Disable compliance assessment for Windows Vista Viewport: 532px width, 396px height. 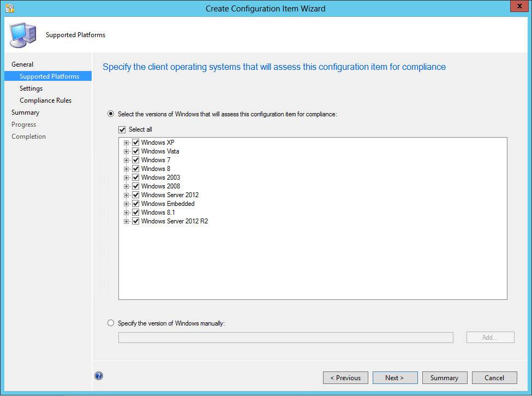pyautogui.click(x=135, y=151)
